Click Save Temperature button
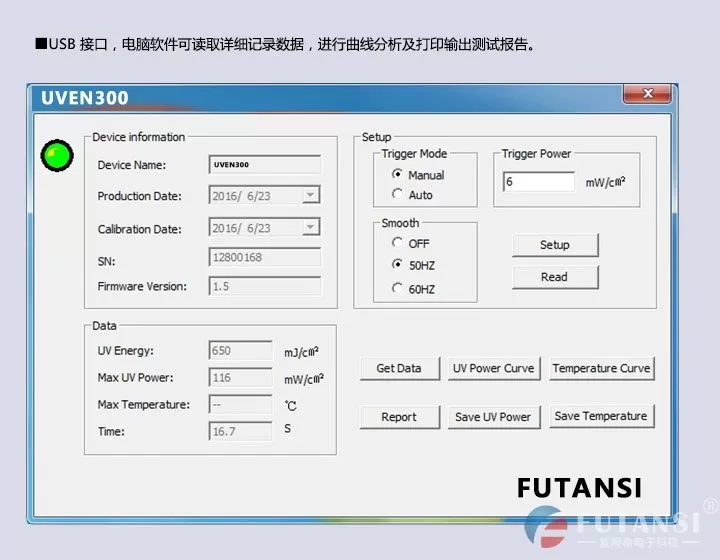The image size is (720, 560). click(601, 417)
